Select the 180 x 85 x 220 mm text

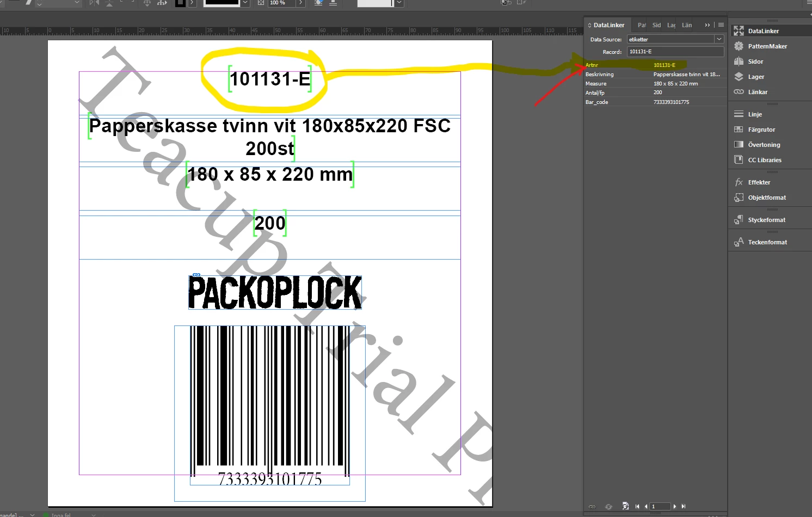coord(270,174)
